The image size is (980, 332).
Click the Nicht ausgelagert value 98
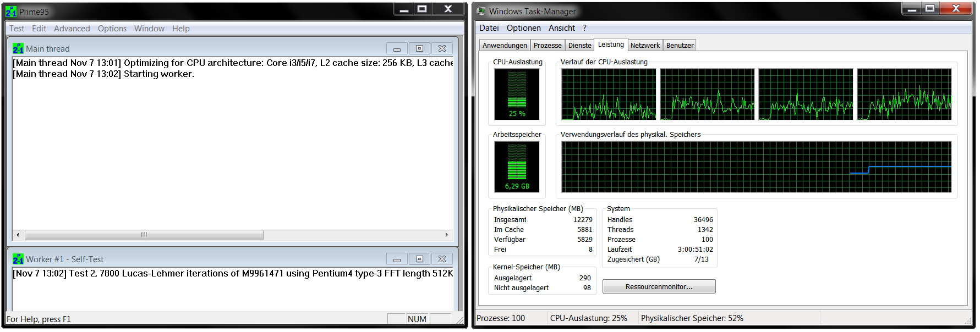[587, 288]
